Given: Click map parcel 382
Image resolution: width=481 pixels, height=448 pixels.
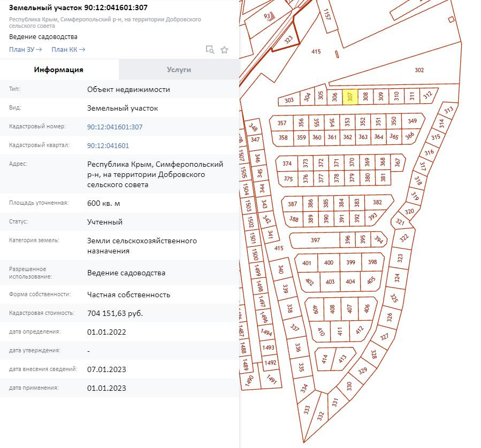Looking at the screenshot, I should point(378,203).
